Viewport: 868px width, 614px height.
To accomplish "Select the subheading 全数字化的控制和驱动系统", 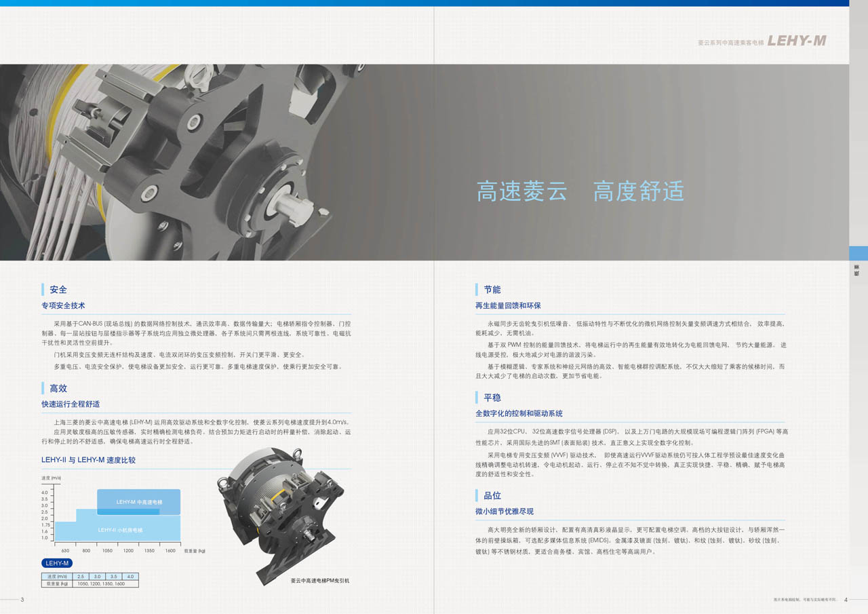I will [x=519, y=413].
